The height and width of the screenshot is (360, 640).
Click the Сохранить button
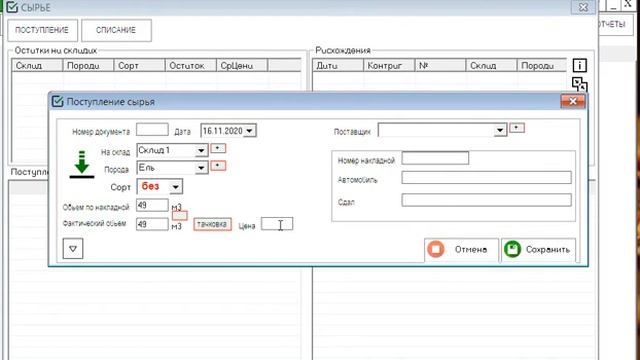[539, 249]
